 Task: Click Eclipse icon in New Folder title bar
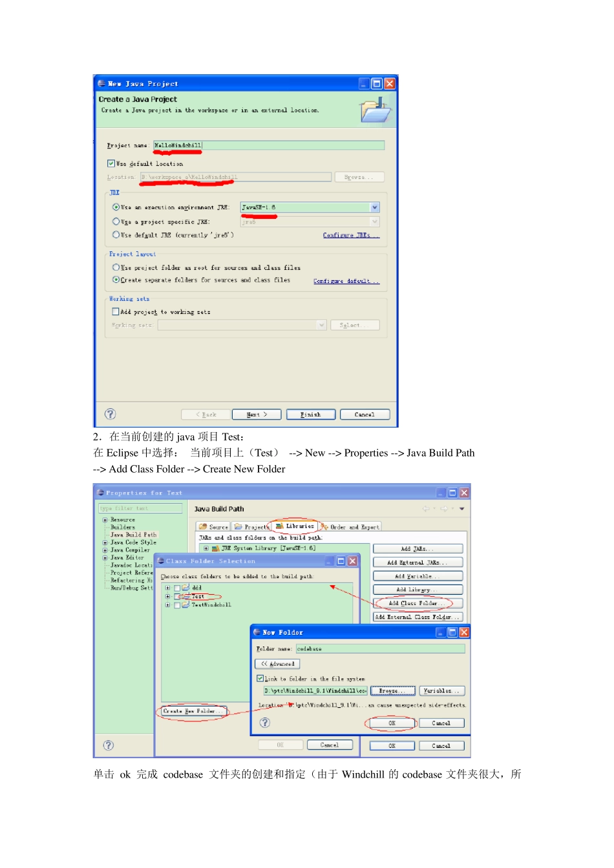pyautogui.click(x=257, y=632)
